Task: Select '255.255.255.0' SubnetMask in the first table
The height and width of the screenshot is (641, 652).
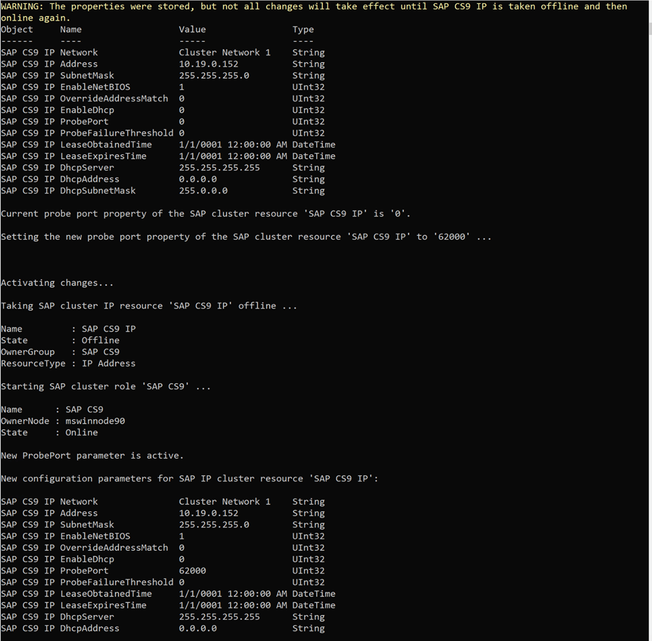Action: (214, 76)
